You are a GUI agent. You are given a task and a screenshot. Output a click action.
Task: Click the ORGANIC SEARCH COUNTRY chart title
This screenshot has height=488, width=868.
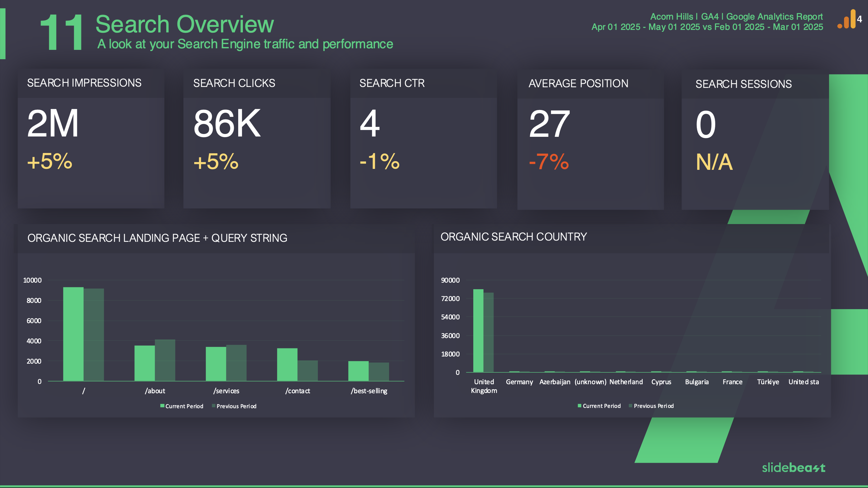(514, 237)
